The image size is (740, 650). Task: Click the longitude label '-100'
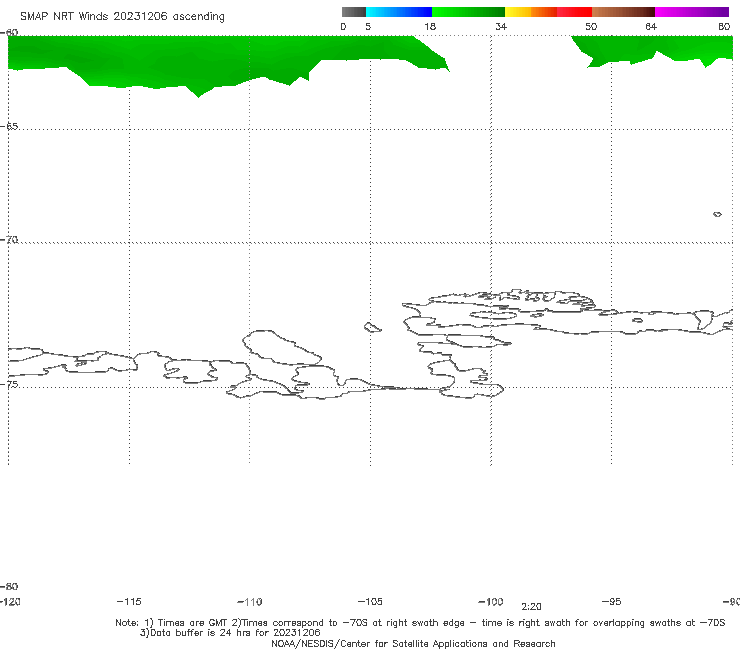[491, 601]
